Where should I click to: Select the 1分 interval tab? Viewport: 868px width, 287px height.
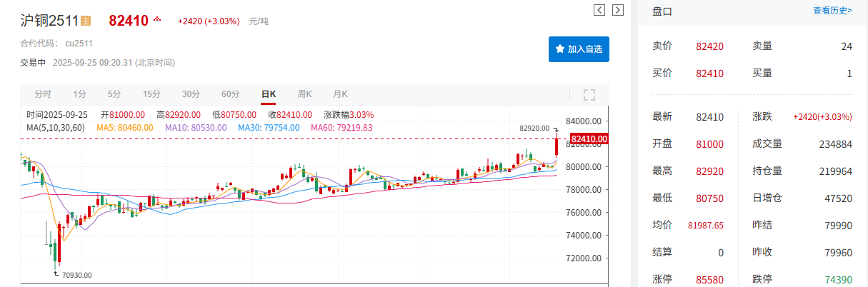coord(79,94)
